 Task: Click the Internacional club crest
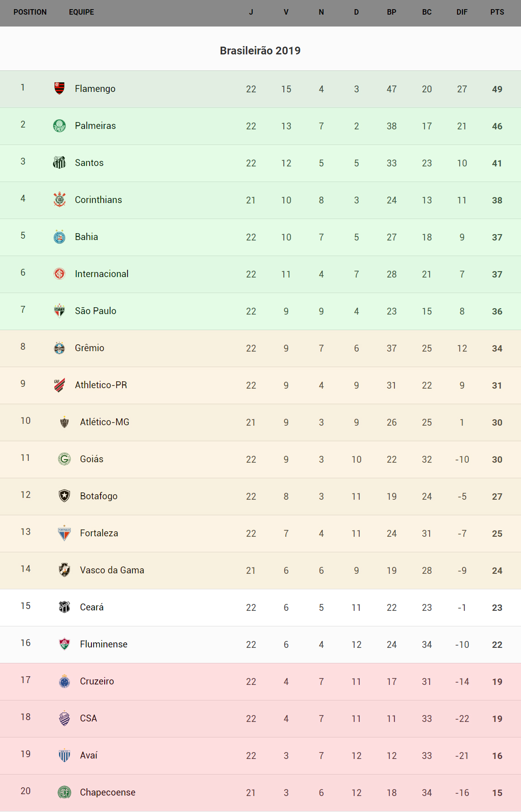pos(59,273)
